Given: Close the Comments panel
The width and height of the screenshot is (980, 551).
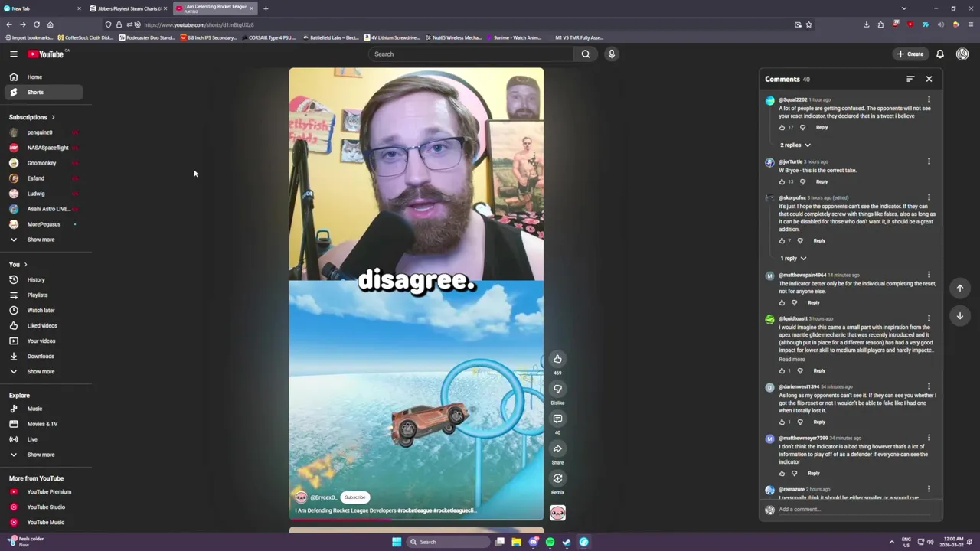Looking at the screenshot, I should point(929,79).
